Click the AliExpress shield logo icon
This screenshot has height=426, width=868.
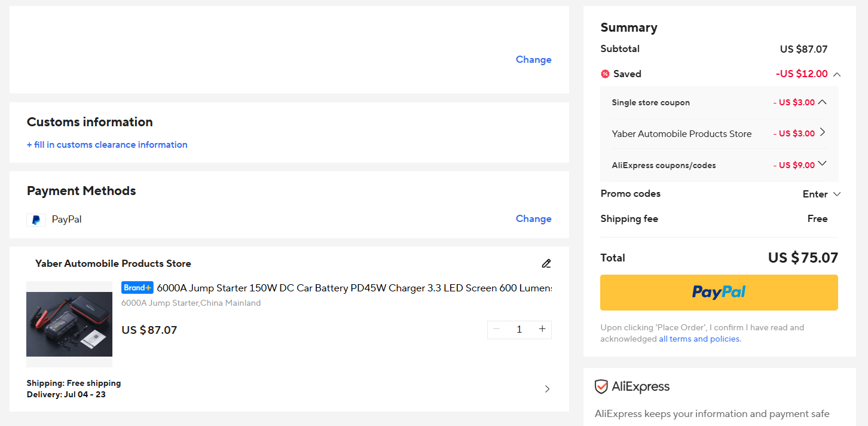click(x=601, y=387)
